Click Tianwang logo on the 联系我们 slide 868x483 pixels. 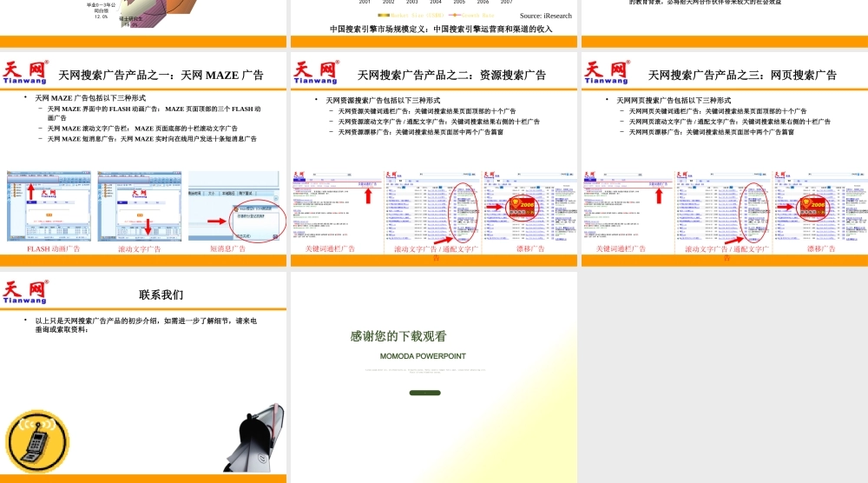coord(25,292)
